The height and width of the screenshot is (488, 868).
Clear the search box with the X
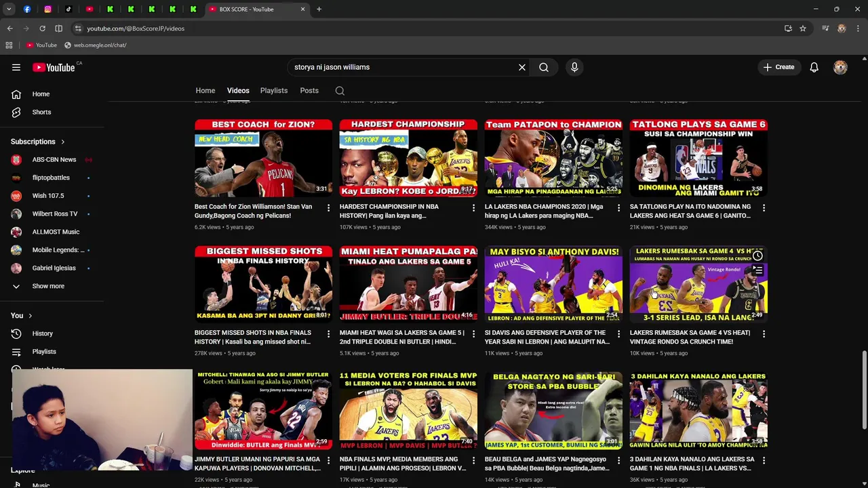[x=522, y=67]
